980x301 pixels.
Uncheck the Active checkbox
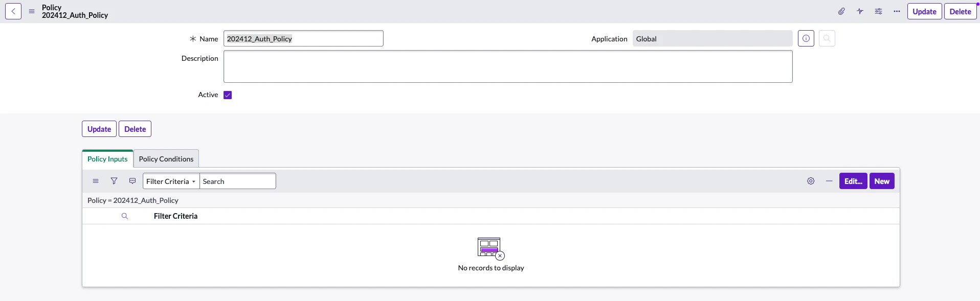(228, 95)
